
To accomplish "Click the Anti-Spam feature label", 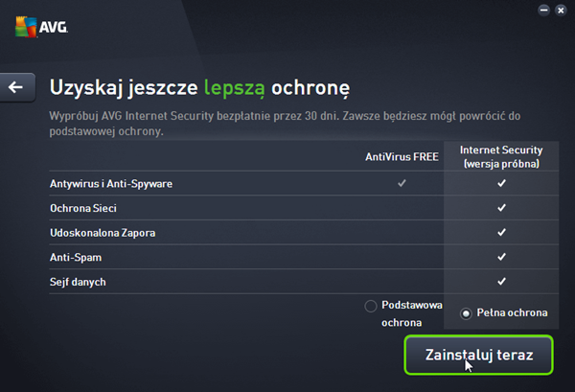I will [x=74, y=257].
